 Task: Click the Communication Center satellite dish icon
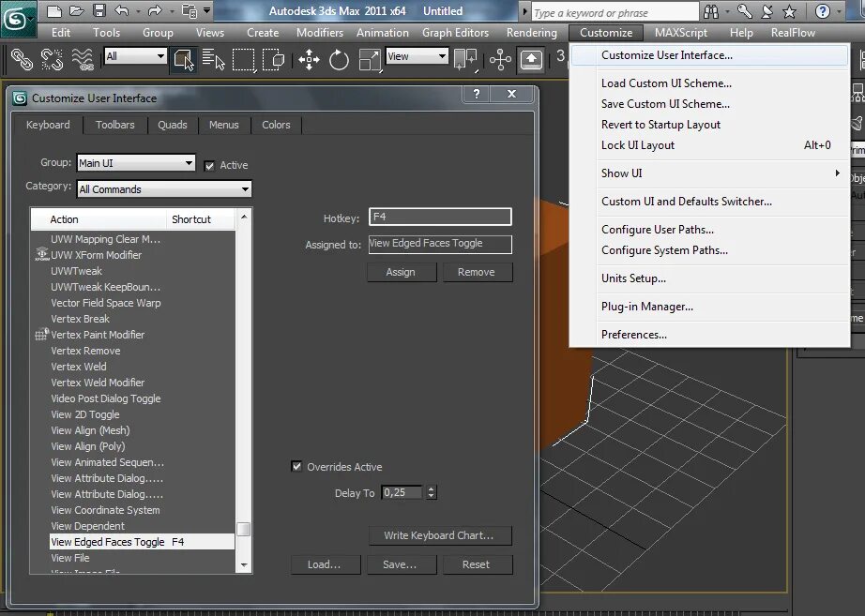coord(766,11)
